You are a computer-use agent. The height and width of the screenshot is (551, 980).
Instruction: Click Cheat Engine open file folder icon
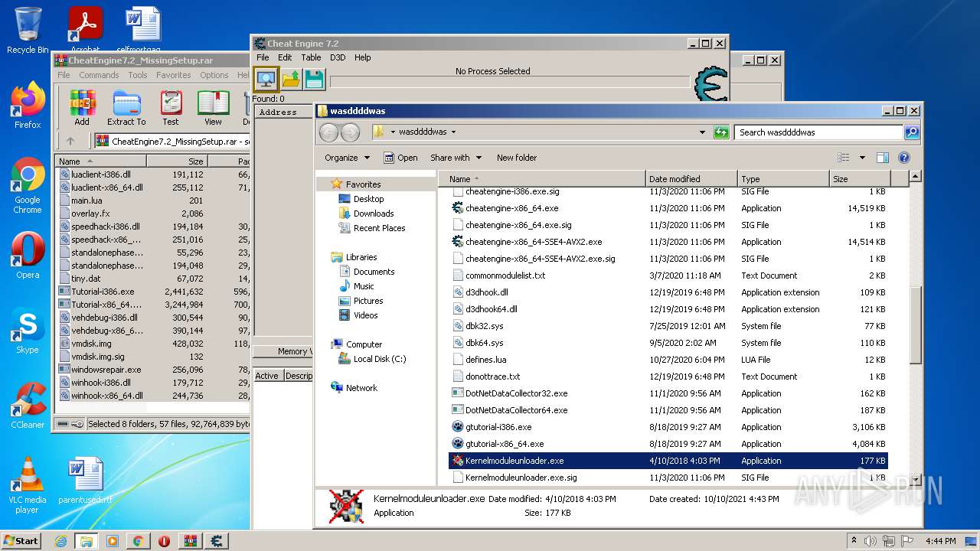pyautogui.click(x=291, y=80)
